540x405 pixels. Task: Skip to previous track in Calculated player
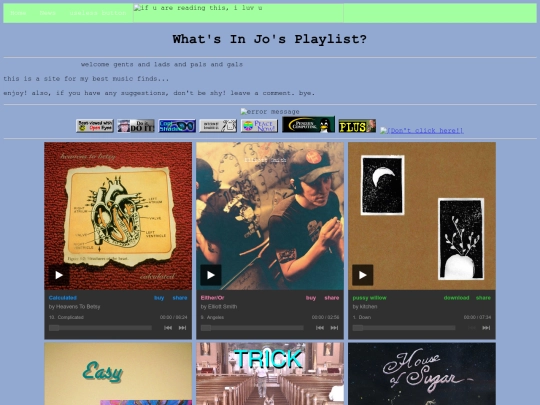(168, 328)
